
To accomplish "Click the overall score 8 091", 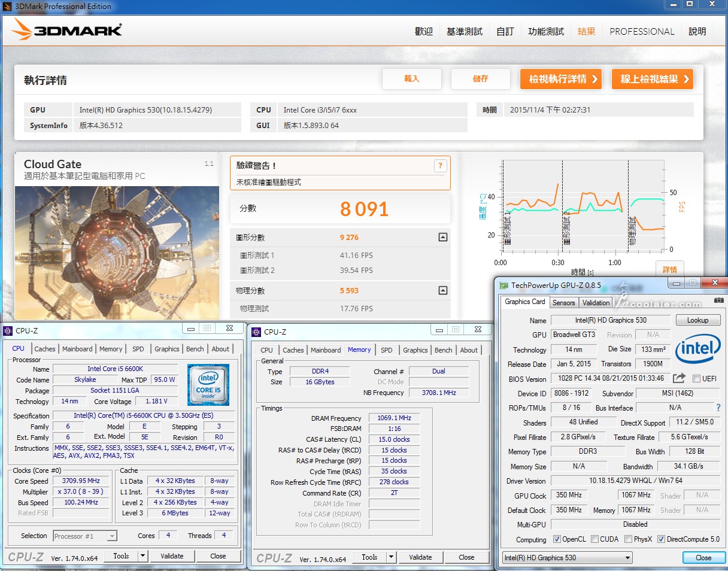I will (x=365, y=208).
